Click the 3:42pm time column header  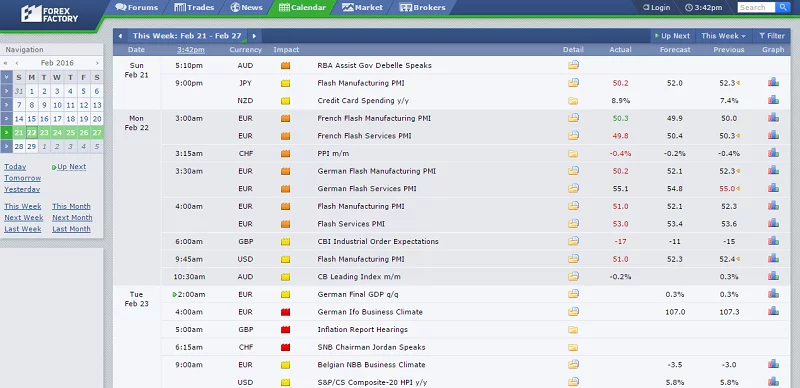(191, 50)
